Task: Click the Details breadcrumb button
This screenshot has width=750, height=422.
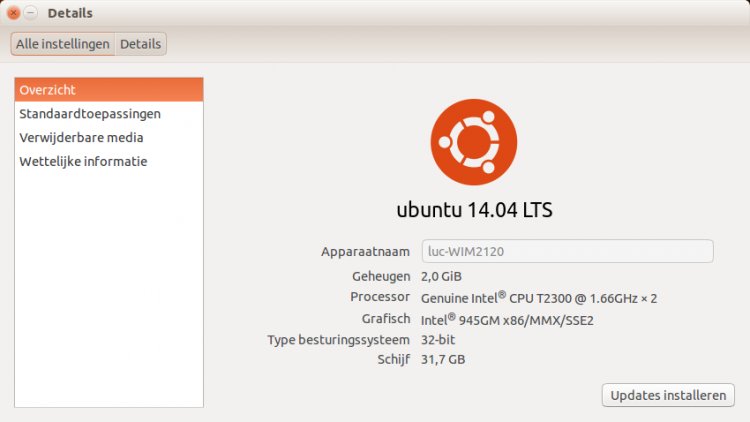Action: (x=141, y=44)
